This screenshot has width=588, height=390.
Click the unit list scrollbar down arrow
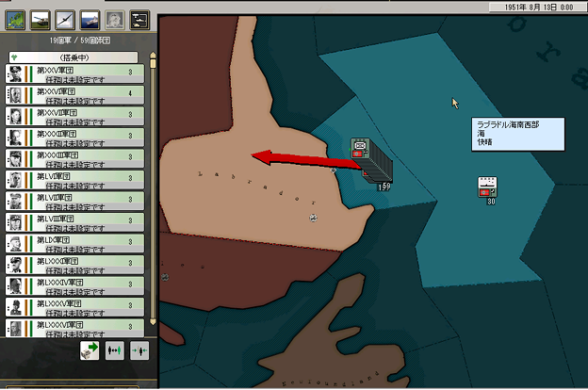click(153, 322)
